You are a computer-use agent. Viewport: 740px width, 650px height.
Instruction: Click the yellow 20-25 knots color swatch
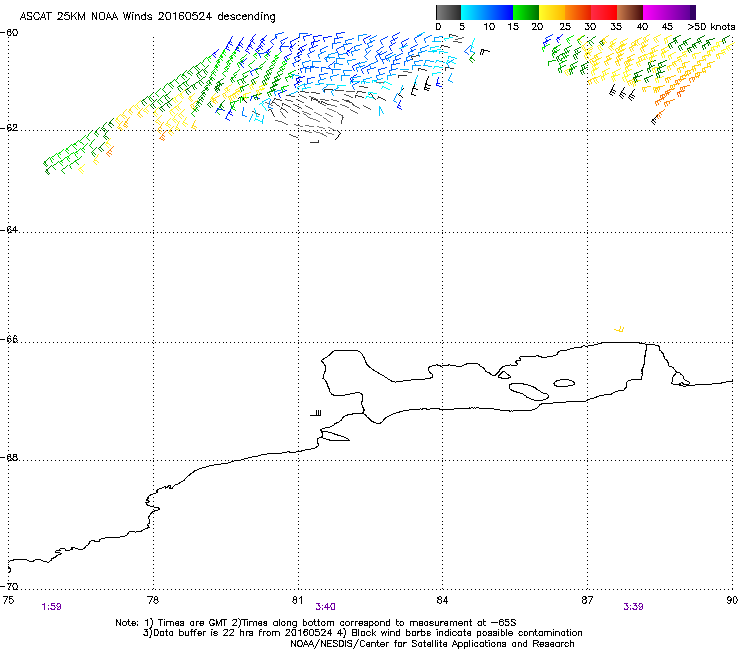552,12
